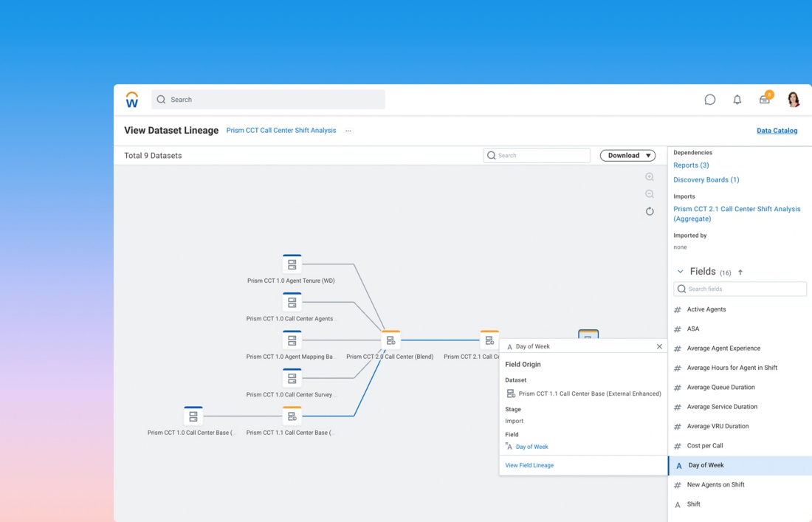Select the Prism CCT 1.0 Agent Tenure (WD) node
This screenshot has height=522, width=812.
(x=292, y=264)
